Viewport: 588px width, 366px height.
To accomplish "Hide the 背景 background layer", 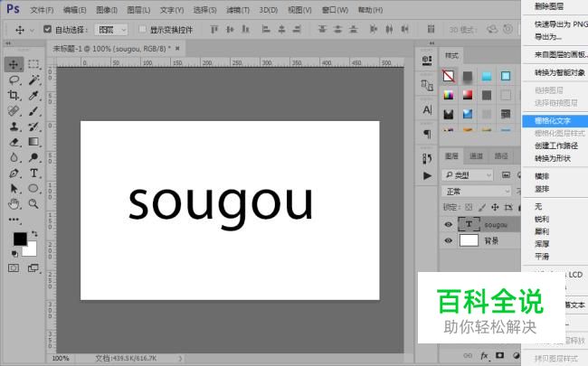I will pos(448,240).
